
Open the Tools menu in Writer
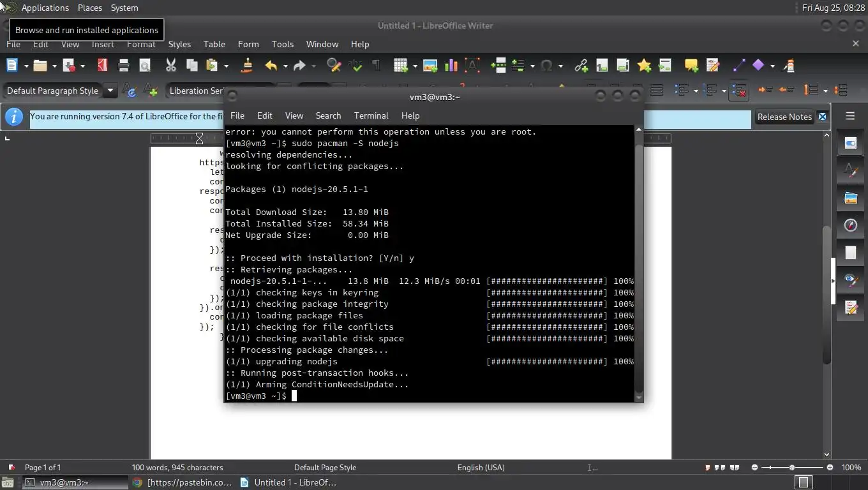point(283,44)
